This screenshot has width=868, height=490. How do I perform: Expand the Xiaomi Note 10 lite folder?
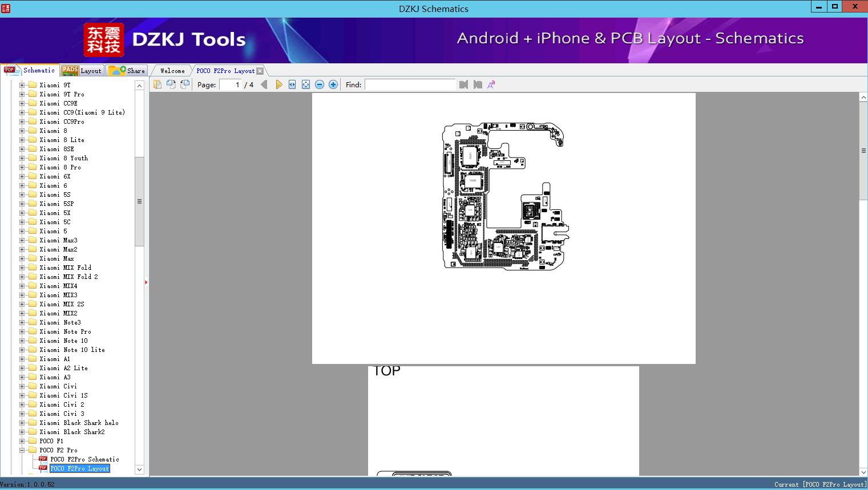coord(22,350)
